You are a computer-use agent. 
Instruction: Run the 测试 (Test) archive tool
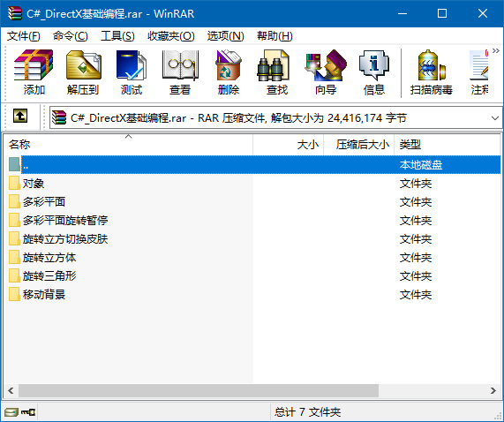tap(132, 72)
